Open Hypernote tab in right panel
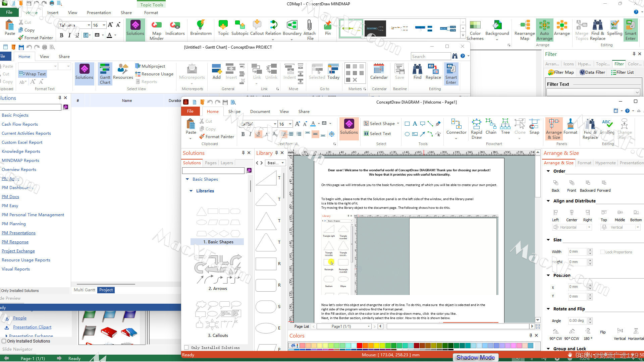This screenshot has height=362, width=644. tap(605, 163)
